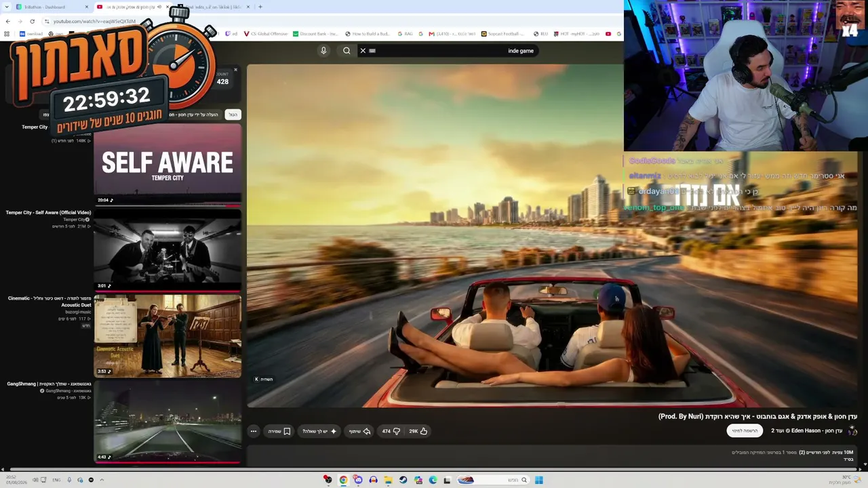Open the Cinematic Acoustic Duet violin thumbnail
The height and width of the screenshot is (488, 868).
(167, 335)
